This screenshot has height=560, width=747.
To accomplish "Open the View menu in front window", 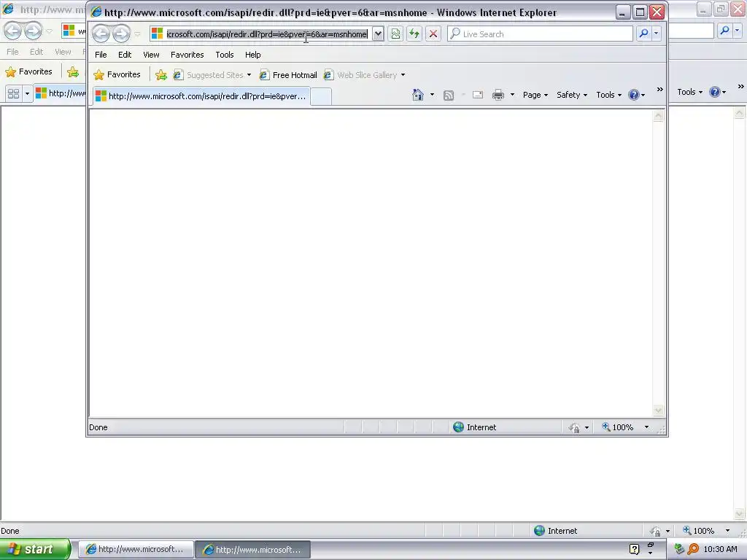I will tap(152, 55).
